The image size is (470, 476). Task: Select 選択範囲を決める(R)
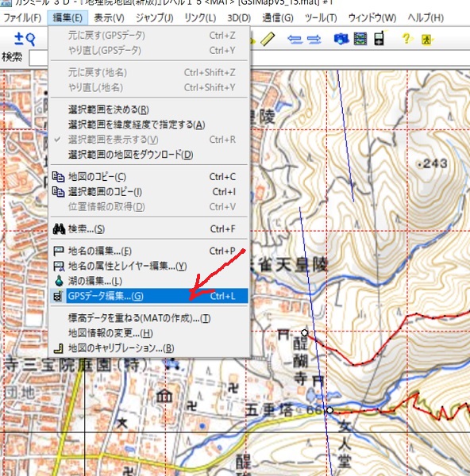(x=149, y=109)
